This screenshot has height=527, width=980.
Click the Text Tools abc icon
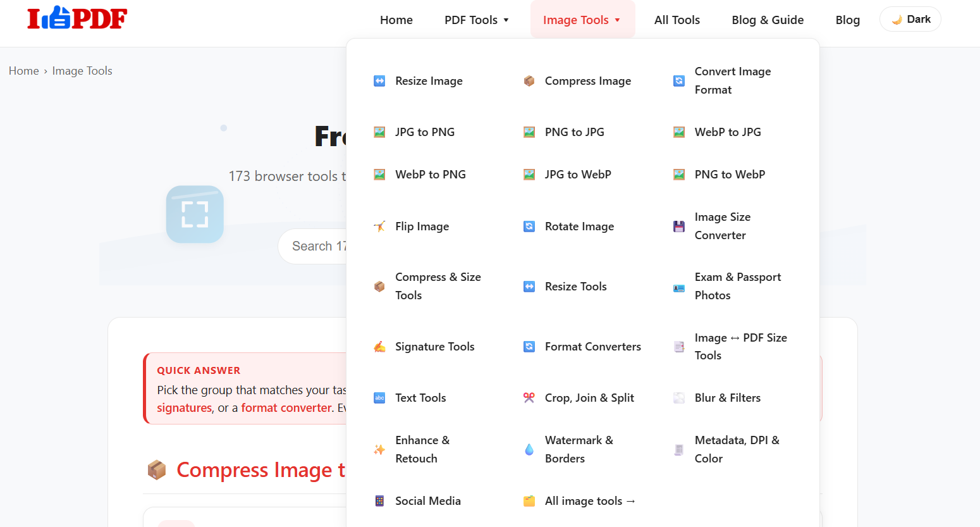point(379,398)
